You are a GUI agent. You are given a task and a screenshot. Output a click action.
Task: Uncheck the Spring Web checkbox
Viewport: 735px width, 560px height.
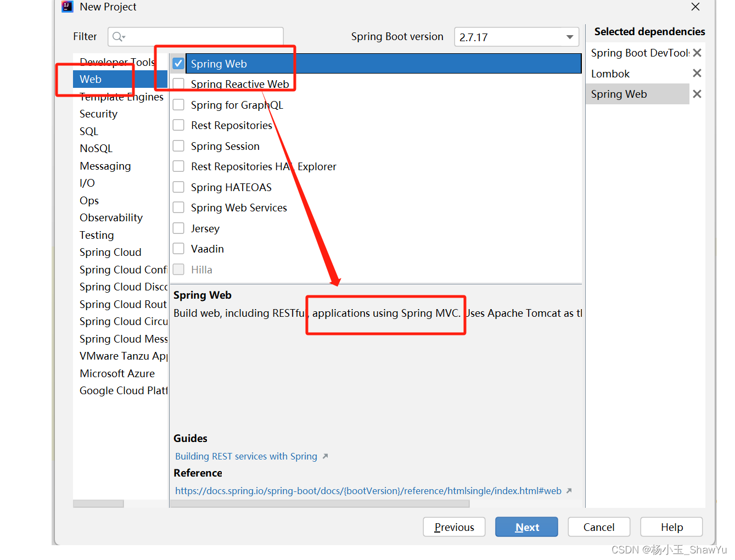178,63
